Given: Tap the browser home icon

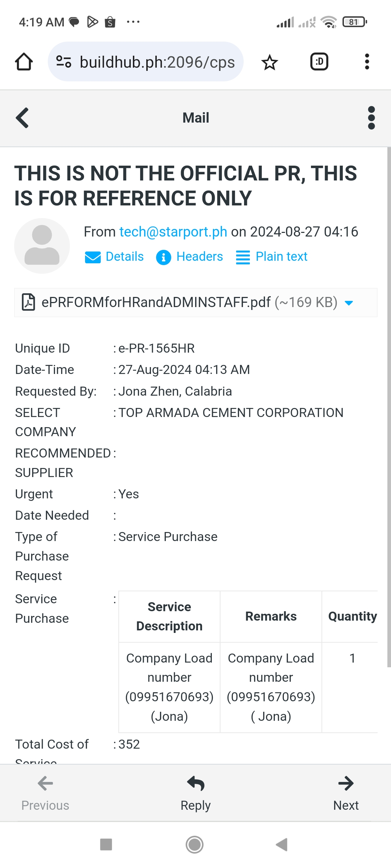Looking at the screenshot, I should point(24,62).
